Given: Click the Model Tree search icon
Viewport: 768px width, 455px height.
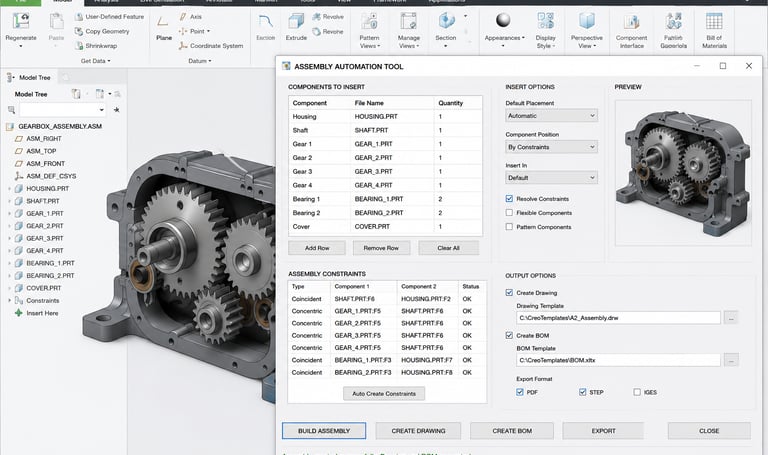Looking at the screenshot, I should [x=11, y=110].
